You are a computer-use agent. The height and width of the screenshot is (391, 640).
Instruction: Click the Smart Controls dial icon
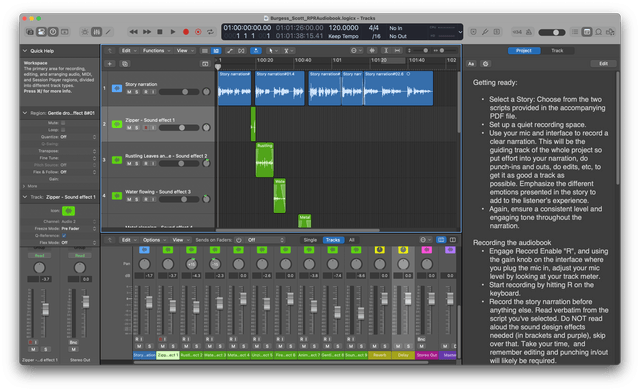pyautogui.click(x=85, y=32)
